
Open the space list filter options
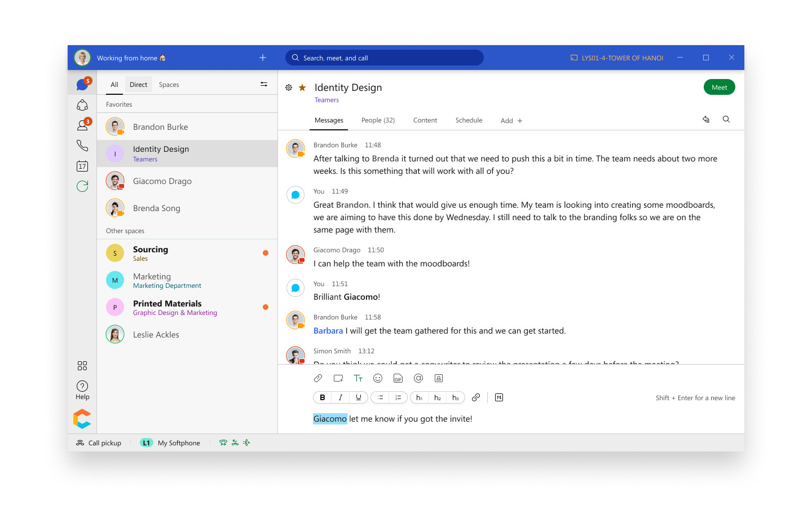[x=264, y=84]
